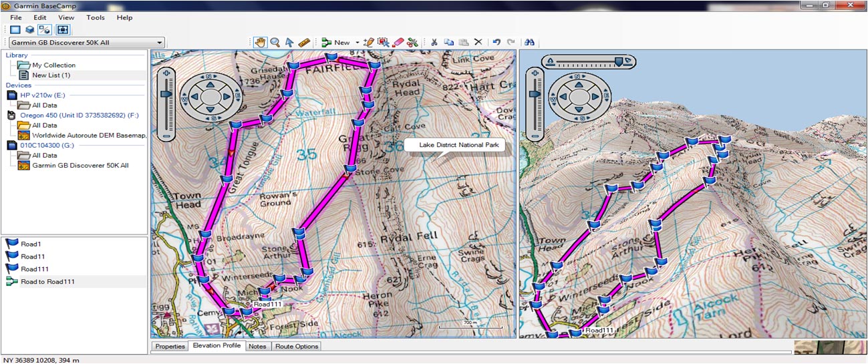Toggle the split 2D and 3D view icon
The width and height of the screenshot is (868, 364).
tap(45, 29)
